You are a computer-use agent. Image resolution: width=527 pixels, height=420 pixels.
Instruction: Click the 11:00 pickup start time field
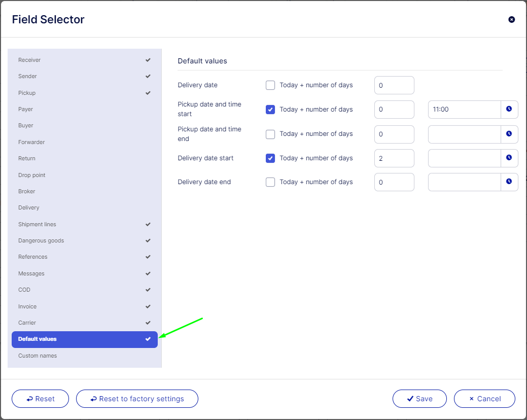tap(464, 110)
